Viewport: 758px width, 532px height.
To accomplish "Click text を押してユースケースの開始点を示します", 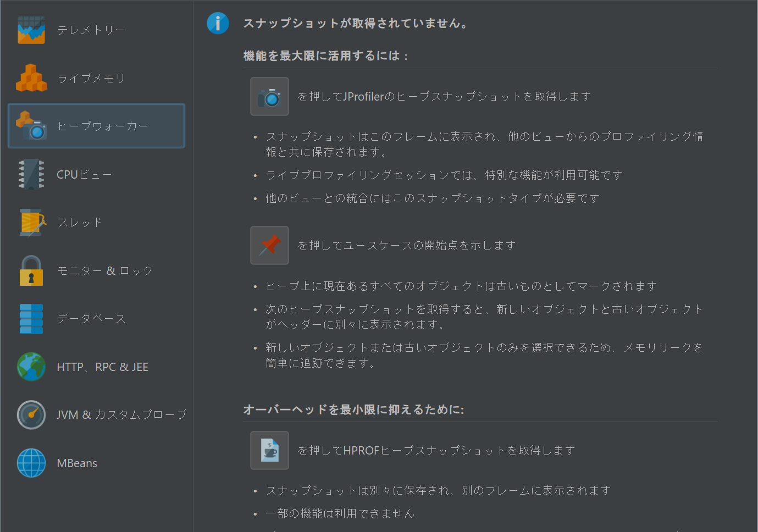I will tap(407, 245).
